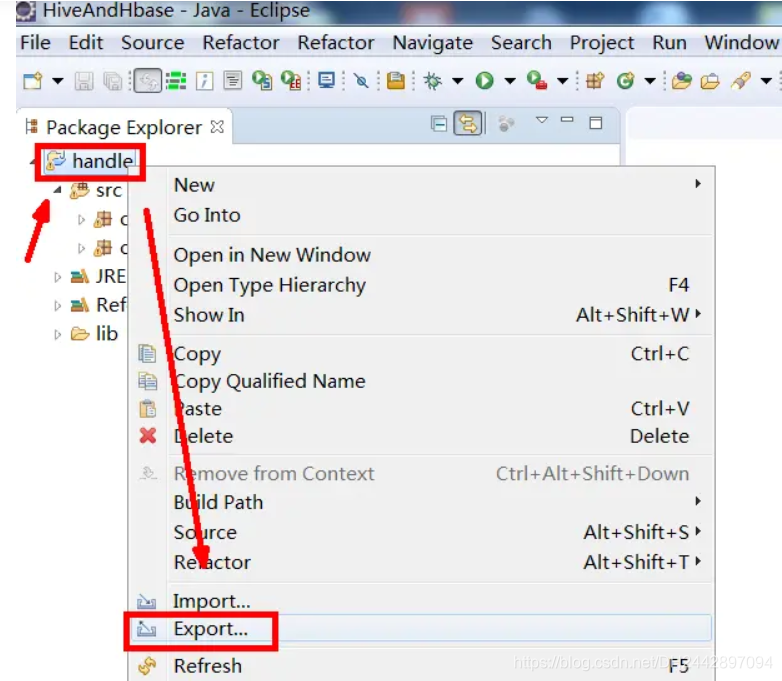Click the Search flashlight icon
The image size is (782, 681).
point(741,81)
